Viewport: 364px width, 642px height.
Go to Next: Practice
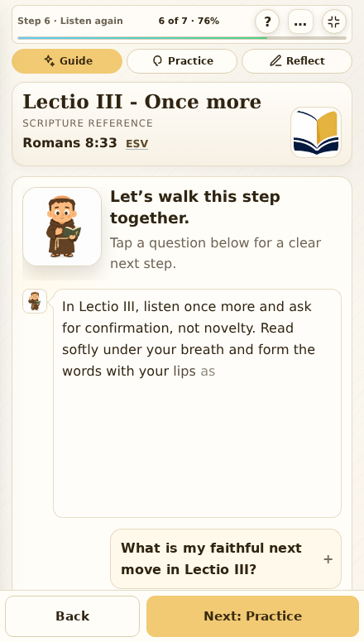252,616
